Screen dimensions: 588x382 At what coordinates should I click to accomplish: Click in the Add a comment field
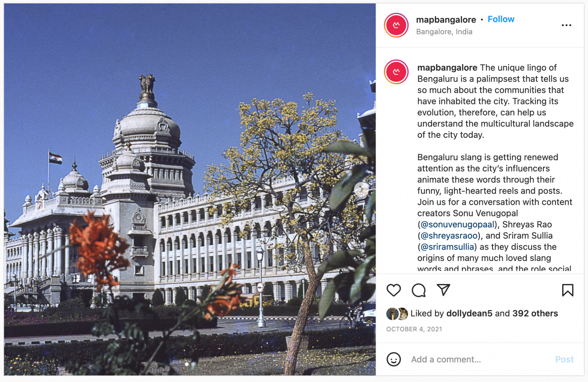pyautogui.click(x=480, y=359)
